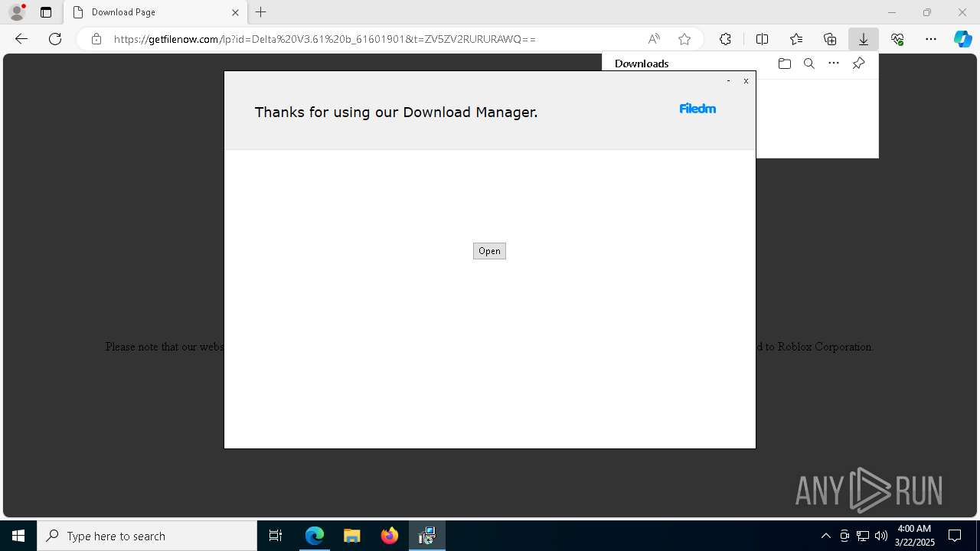Image resolution: width=980 pixels, height=551 pixels.
Task: Open tab actions menu
Action: [x=46, y=12]
